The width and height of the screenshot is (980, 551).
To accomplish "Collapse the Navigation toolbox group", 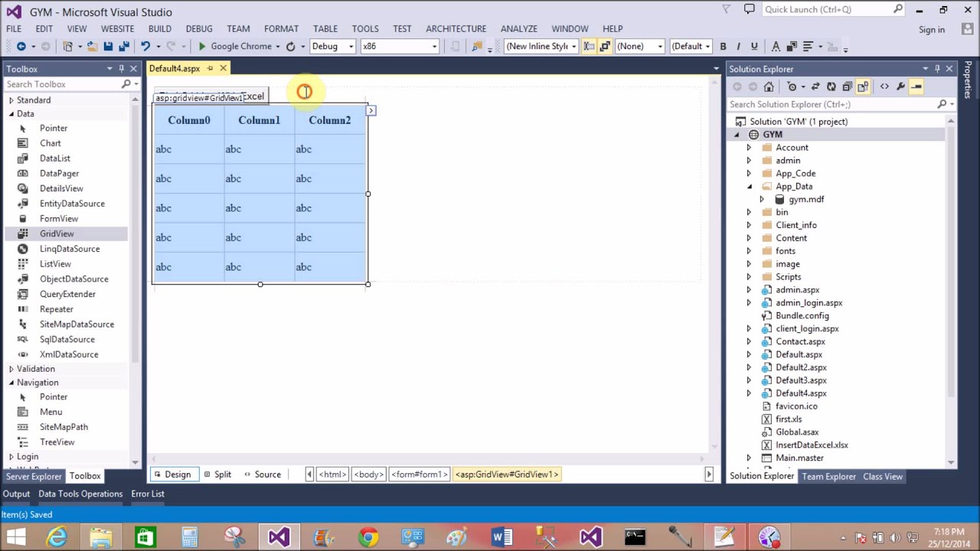I will click(x=11, y=383).
